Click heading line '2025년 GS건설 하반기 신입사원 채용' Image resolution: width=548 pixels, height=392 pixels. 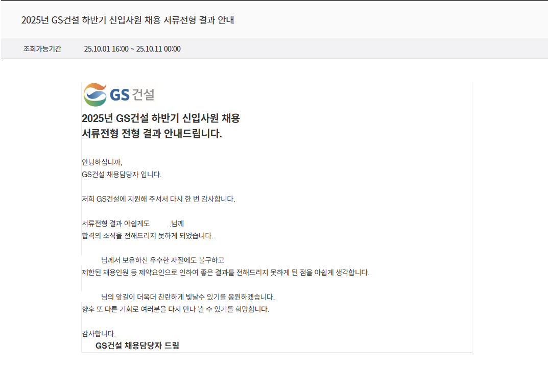161,118
